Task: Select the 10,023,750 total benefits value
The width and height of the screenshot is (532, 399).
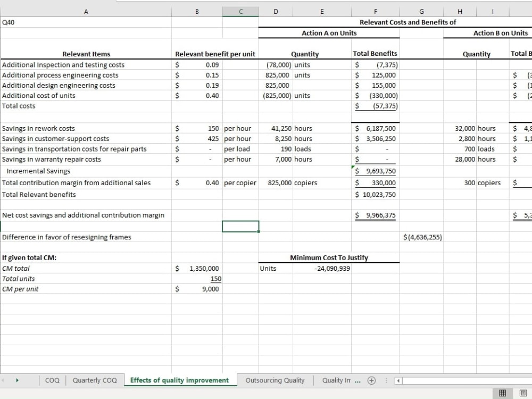Action: coord(375,194)
